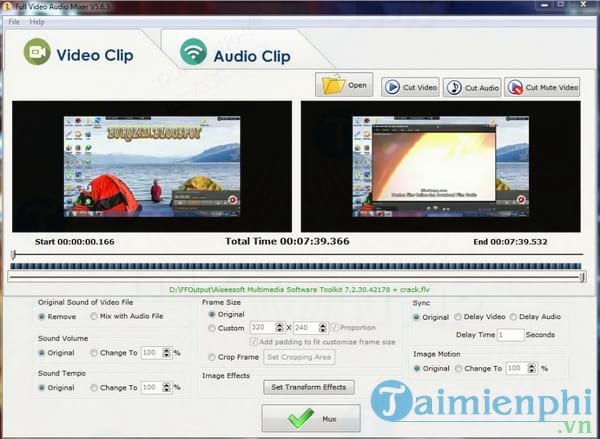Screen dimensions: 600x439
Task: Click the start position slider handle
Action: pyautogui.click(x=13, y=255)
